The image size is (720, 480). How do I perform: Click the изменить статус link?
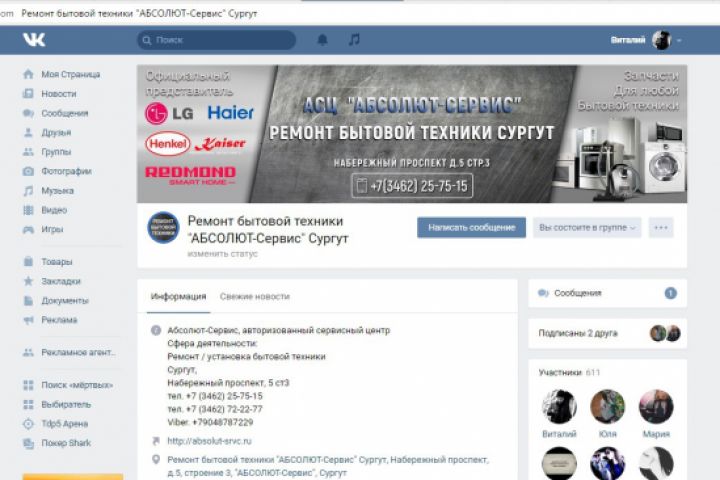[x=222, y=254]
